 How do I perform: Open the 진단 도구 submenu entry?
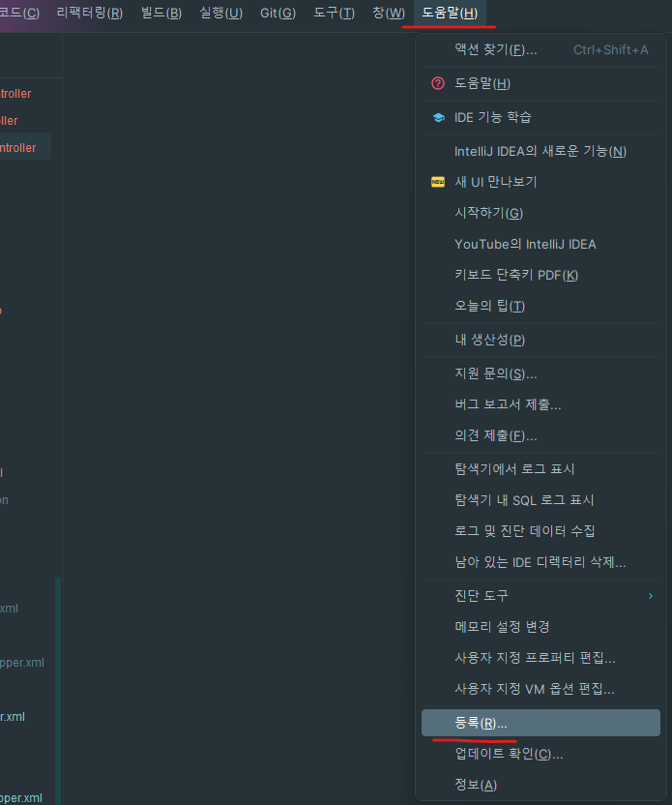(541, 596)
